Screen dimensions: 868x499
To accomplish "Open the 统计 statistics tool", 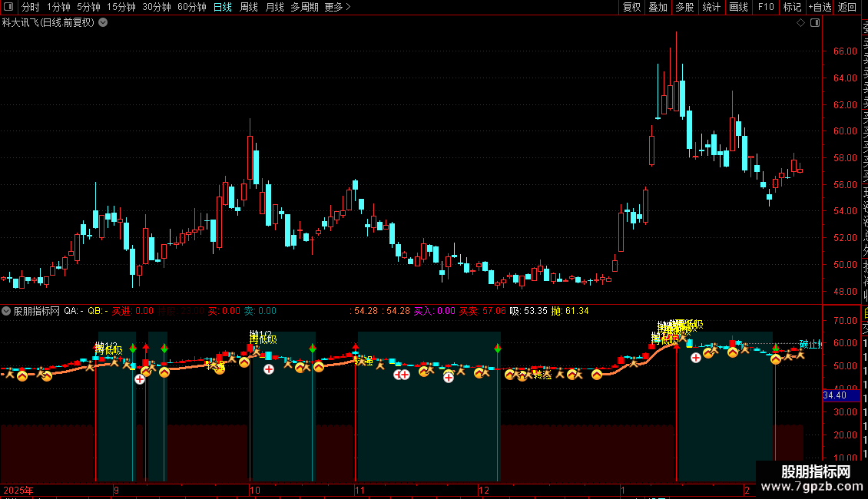I will [x=711, y=7].
